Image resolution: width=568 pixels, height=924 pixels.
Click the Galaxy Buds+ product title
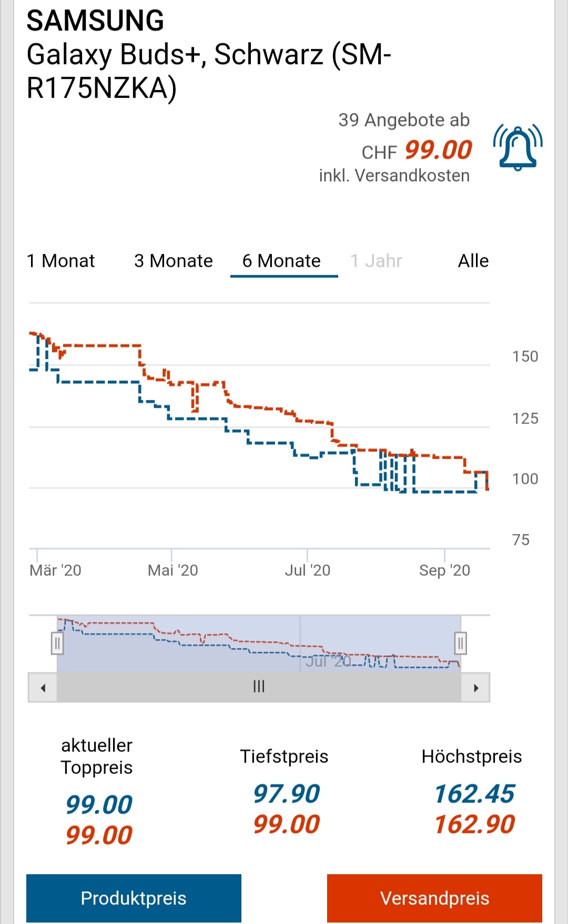209,70
